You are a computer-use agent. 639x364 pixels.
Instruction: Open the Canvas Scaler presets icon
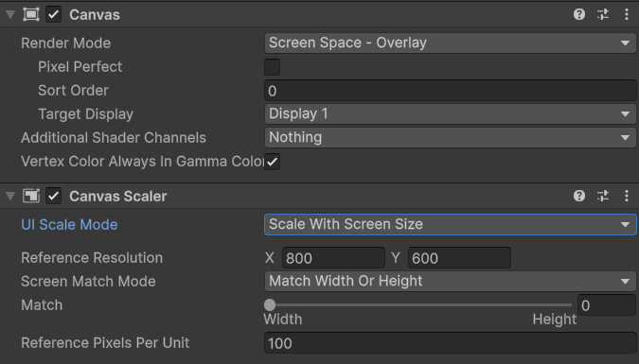click(x=603, y=197)
